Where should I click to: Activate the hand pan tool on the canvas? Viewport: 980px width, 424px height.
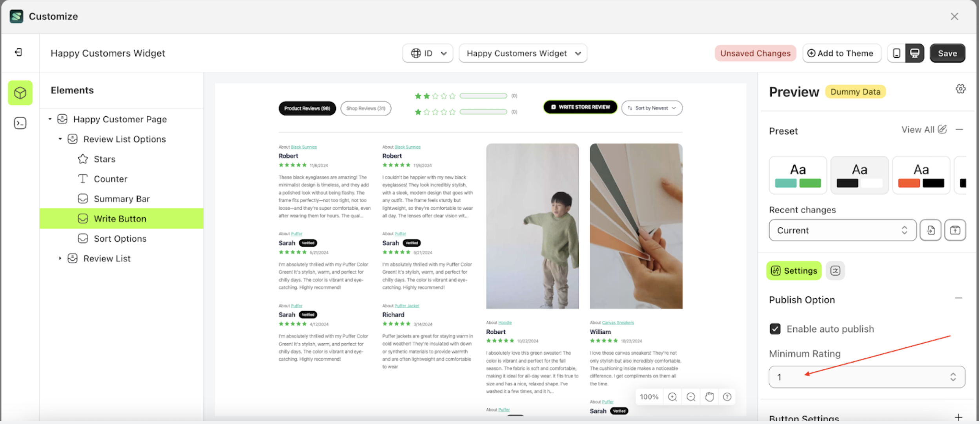point(709,397)
